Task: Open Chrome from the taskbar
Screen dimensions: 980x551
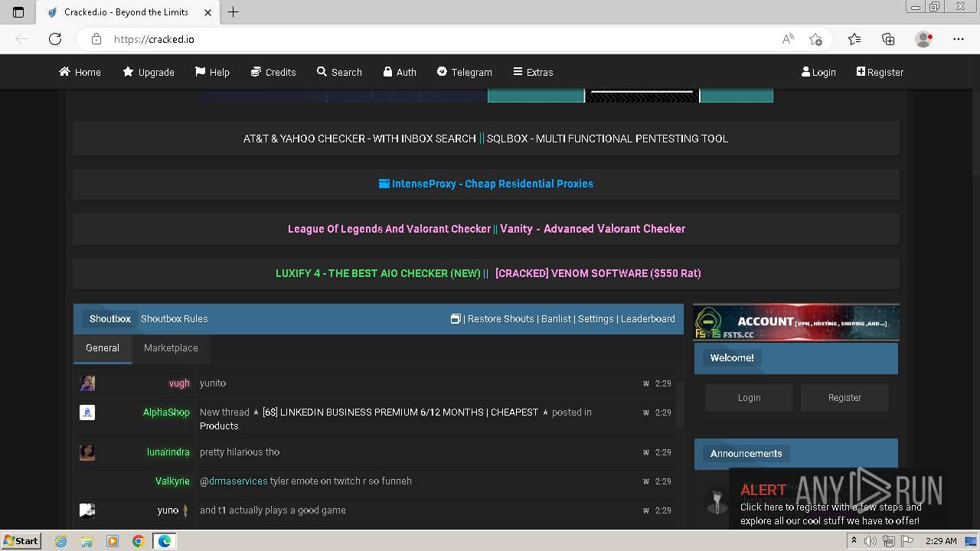Action: point(138,541)
